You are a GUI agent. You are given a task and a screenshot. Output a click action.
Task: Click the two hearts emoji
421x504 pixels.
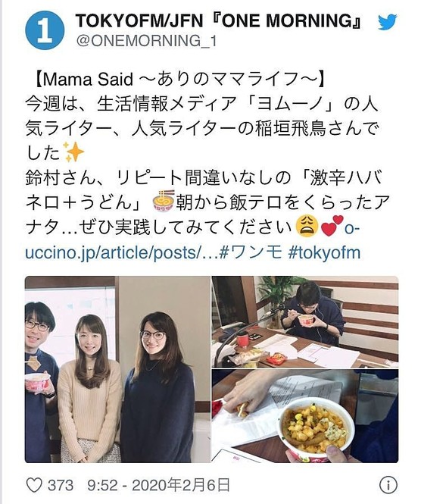pos(332,226)
